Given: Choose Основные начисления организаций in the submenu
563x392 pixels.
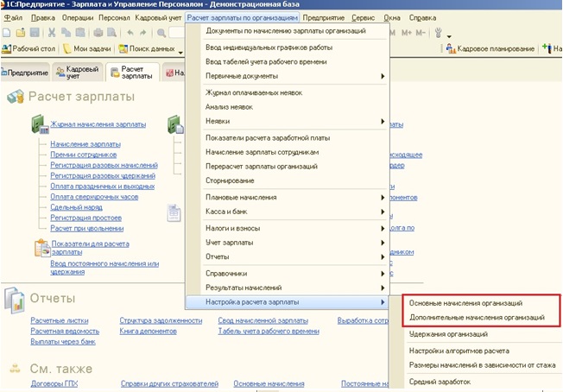Looking at the screenshot, I should [x=465, y=303].
